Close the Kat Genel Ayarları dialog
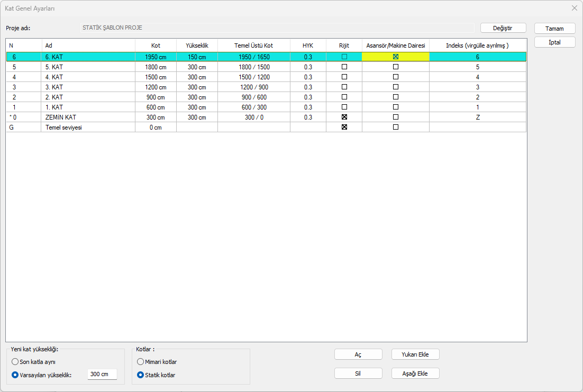Viewport: 583px width, 392px height. (x=574, y=8)
